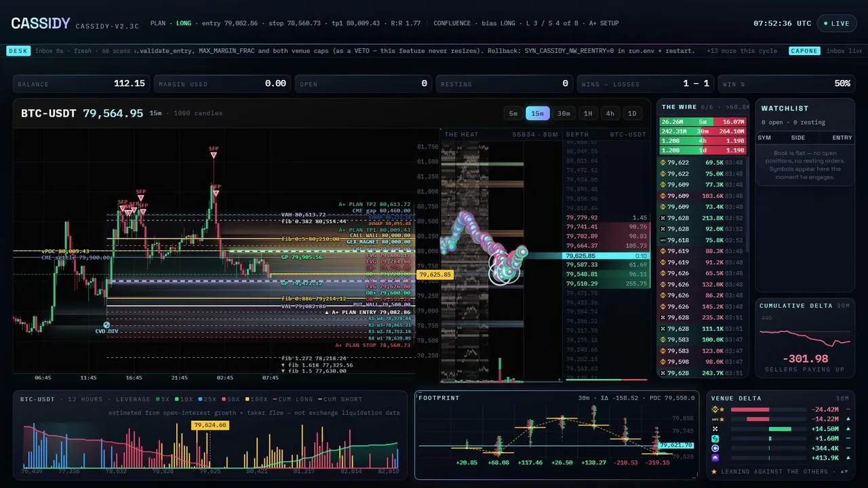Viewport: 868px width, 488px height.
Task: Click the WINS - LOSSES 1 - 1 card
Action: (x=646, y=83)
